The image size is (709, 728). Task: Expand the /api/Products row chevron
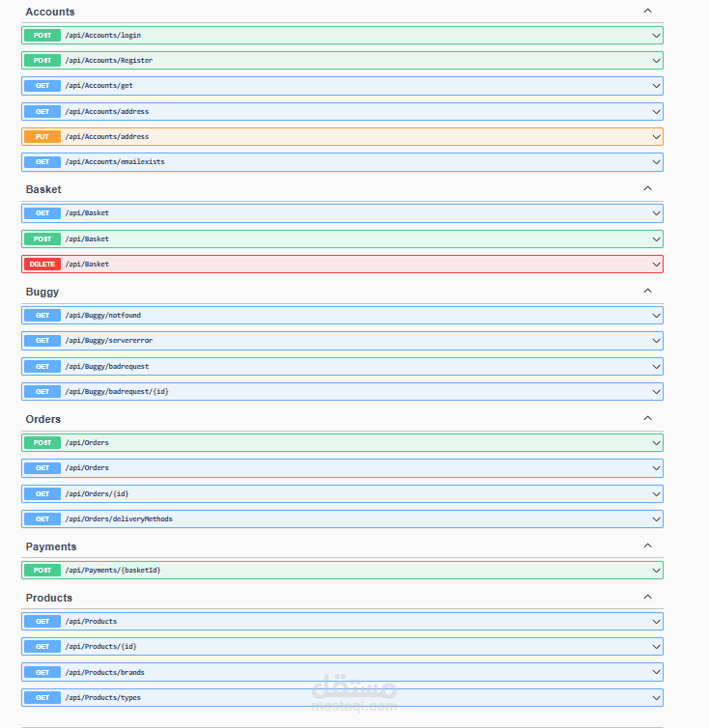point(656,621)
